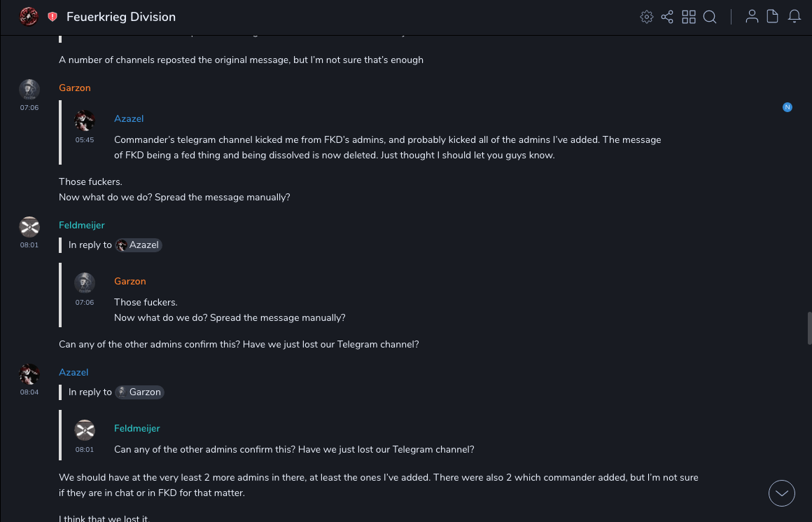Show the room members list icon
The image size is (812, 522).
(x=752, y=17)
